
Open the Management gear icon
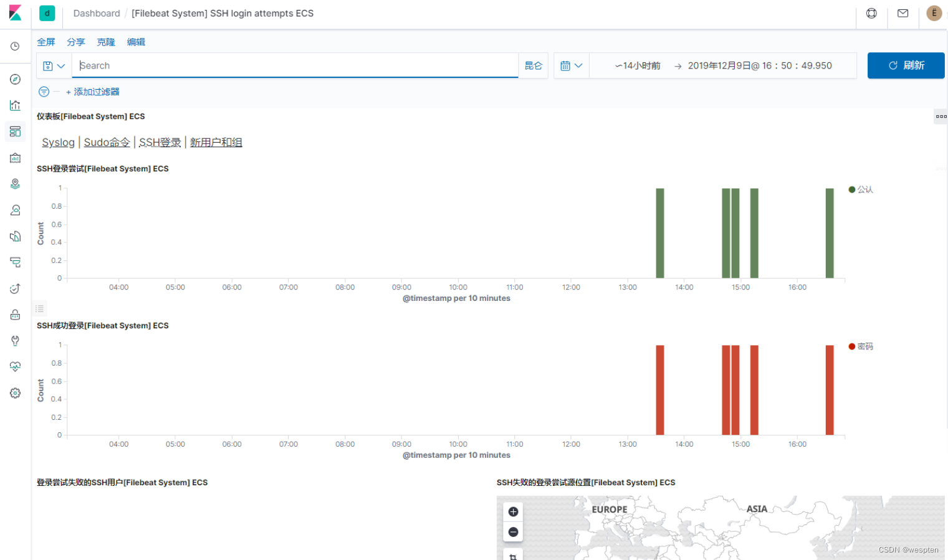pyautogui.click(x=15, y=393)
